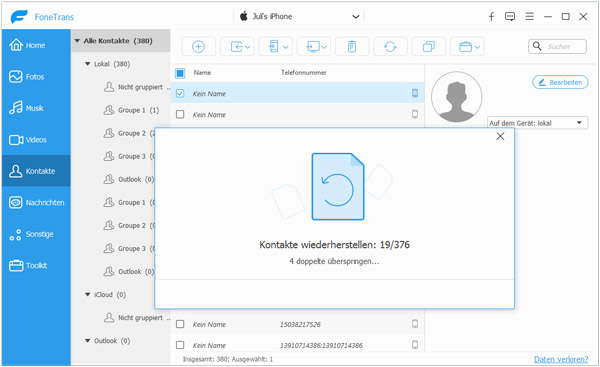This screenshot has width=600, height=367.
Task: Collapse the Outlook (0) tree group
Action: coord(88,341)
